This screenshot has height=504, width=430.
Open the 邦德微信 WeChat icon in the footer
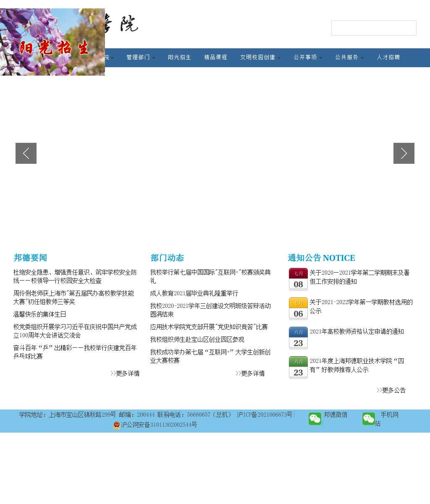[x=315, y=419]
